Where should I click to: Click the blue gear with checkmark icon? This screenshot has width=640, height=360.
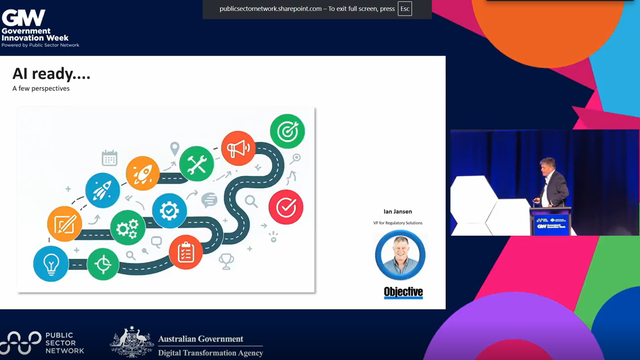pos(169,211)
